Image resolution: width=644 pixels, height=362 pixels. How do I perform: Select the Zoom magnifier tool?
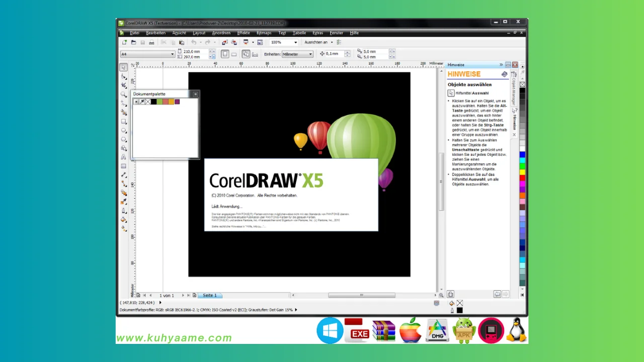pos(123,95)
